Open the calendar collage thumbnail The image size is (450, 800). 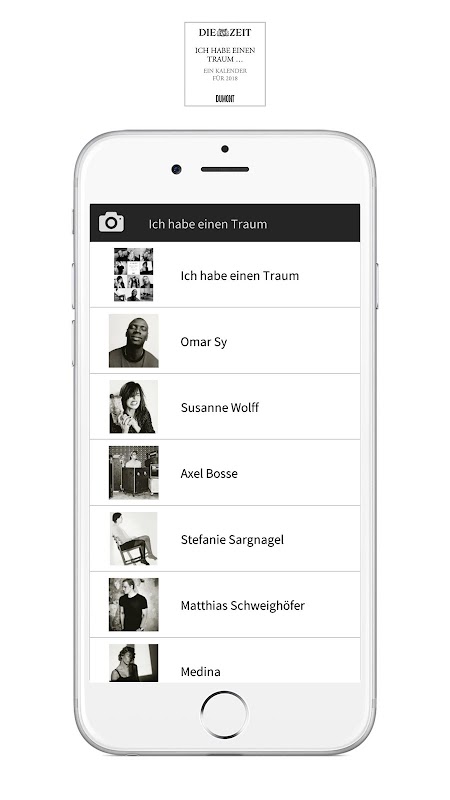134,274
